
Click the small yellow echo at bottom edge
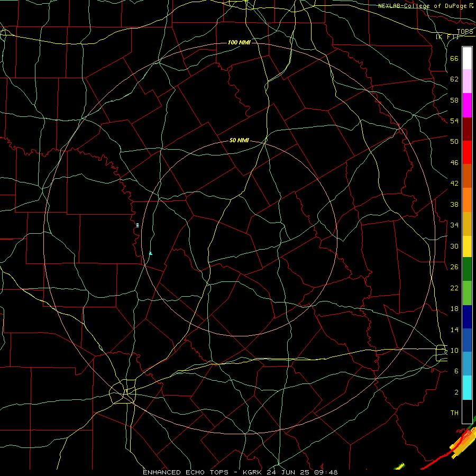click(400, 466)
